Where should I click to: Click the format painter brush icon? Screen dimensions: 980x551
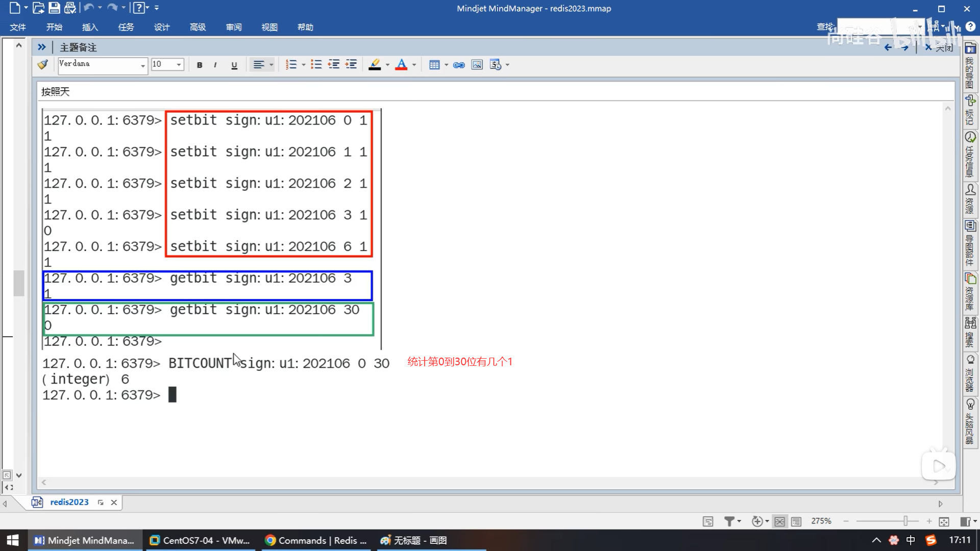[43, 65]
